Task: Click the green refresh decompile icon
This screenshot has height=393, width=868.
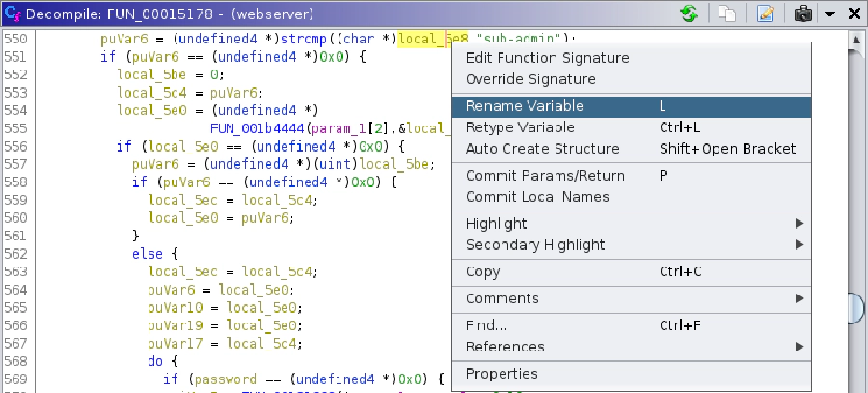Action: [x=690, y=14]
